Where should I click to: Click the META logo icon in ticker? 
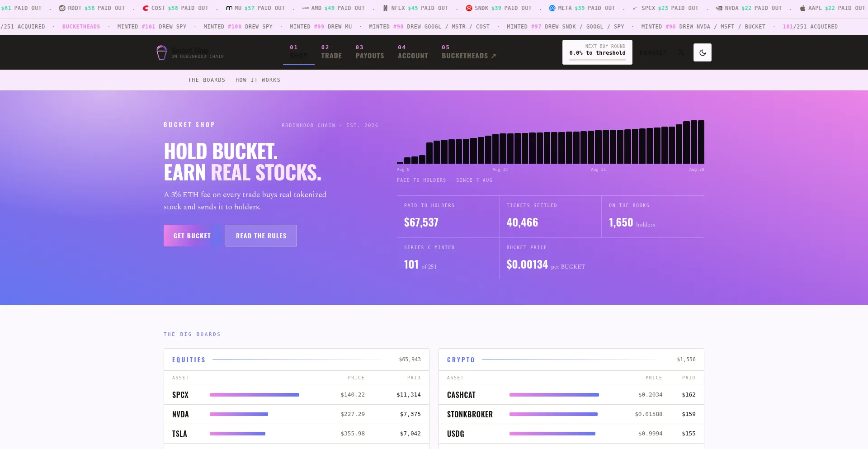click(552, 8)
